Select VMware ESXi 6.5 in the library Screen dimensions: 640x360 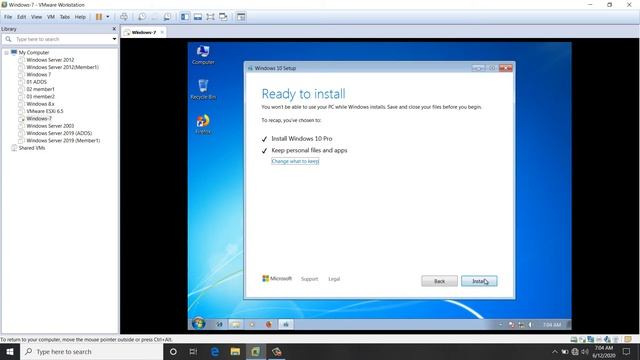coord(45,111)
